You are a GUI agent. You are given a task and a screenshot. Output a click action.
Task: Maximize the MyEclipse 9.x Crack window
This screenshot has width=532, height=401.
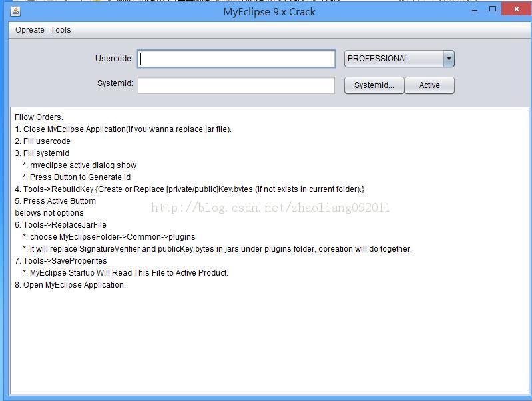pyautogui.click(x=492, y=9)
